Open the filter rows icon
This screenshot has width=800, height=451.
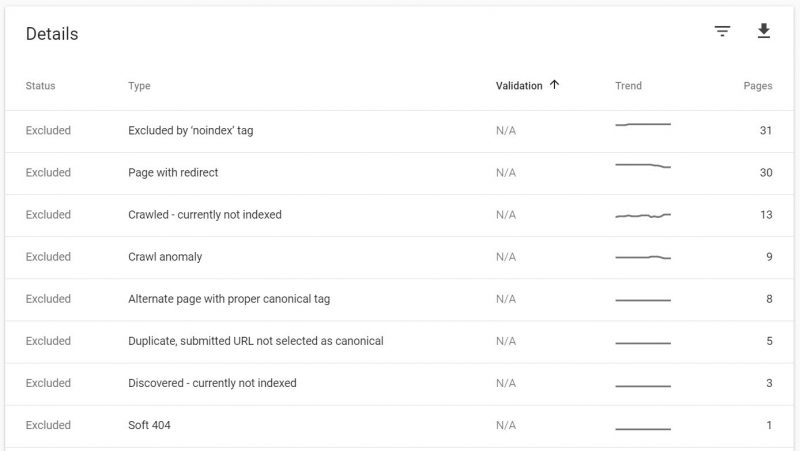[722, 31]
